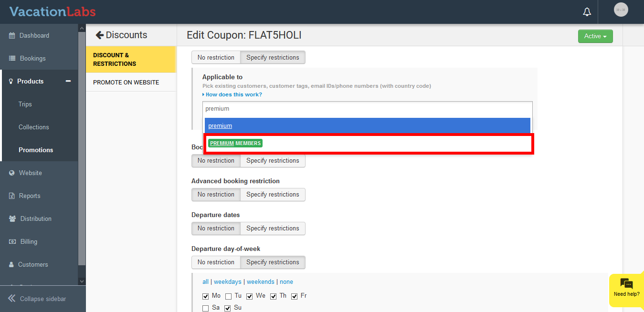Click Specify restrictions for Departure dates
Screen dimensions: 644x312
(273, 229)
